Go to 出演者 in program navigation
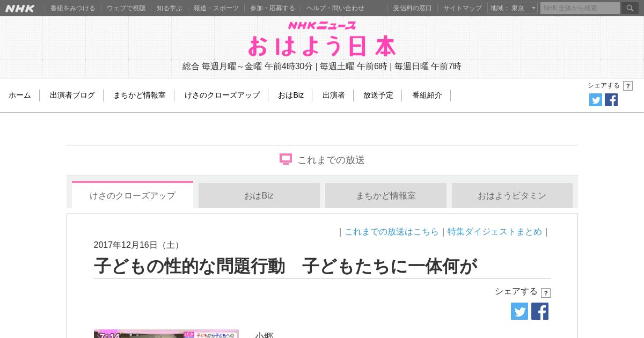Screen dimensions: 644x338 pyautogui.click(x=334, y=95)
